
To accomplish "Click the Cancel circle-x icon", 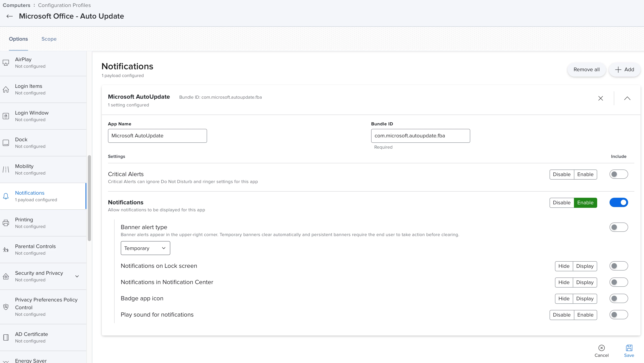I will (x=601, y=348).
